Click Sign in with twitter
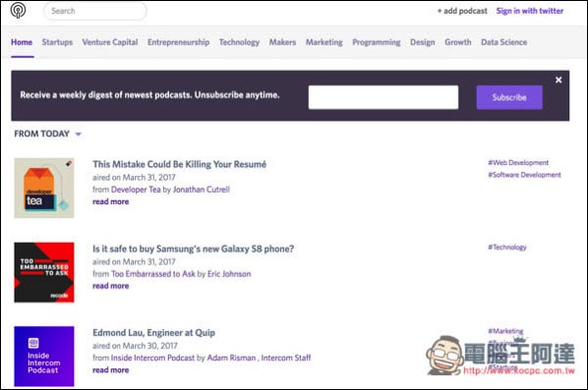Viewport: 588px width, 390px height. click(530, 11)
